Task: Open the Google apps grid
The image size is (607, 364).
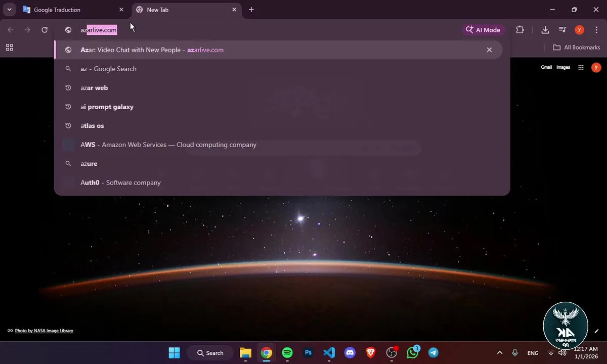Action: click(x=581, y=67)
